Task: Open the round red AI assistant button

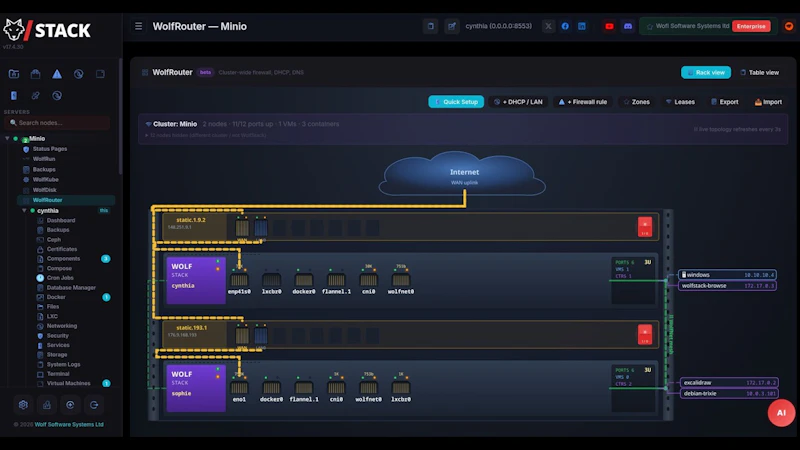Action: (781, 413)
